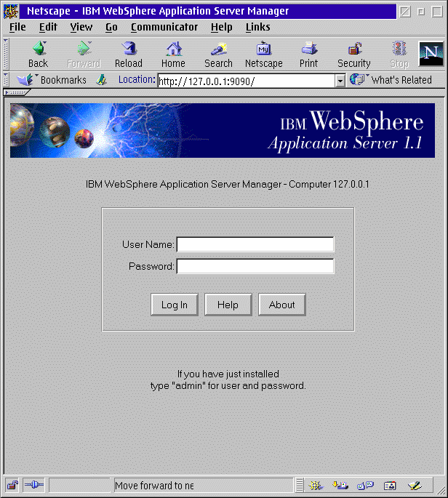
Task: Open the View menu
Action: tap(81, 28)
